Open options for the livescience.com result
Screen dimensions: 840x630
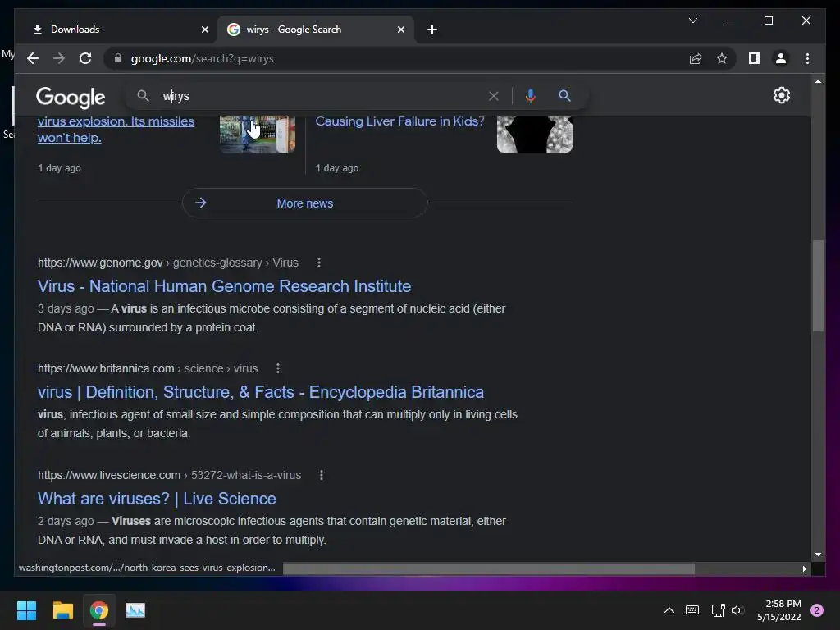[321, 475]
